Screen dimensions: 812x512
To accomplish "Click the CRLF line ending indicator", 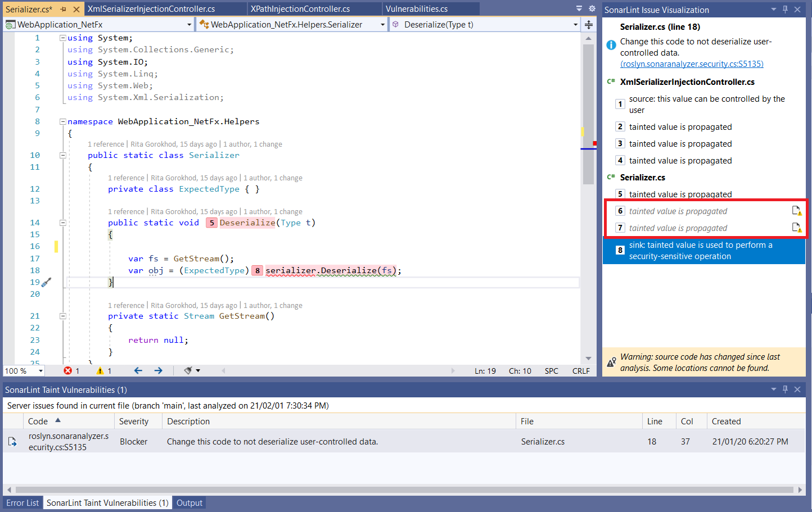I will [581, 371].
